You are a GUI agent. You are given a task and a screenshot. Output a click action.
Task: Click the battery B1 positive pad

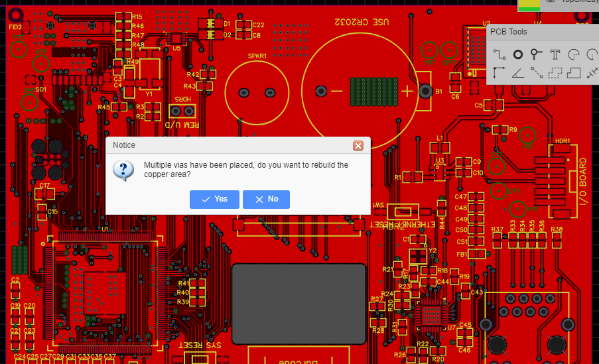426,91
